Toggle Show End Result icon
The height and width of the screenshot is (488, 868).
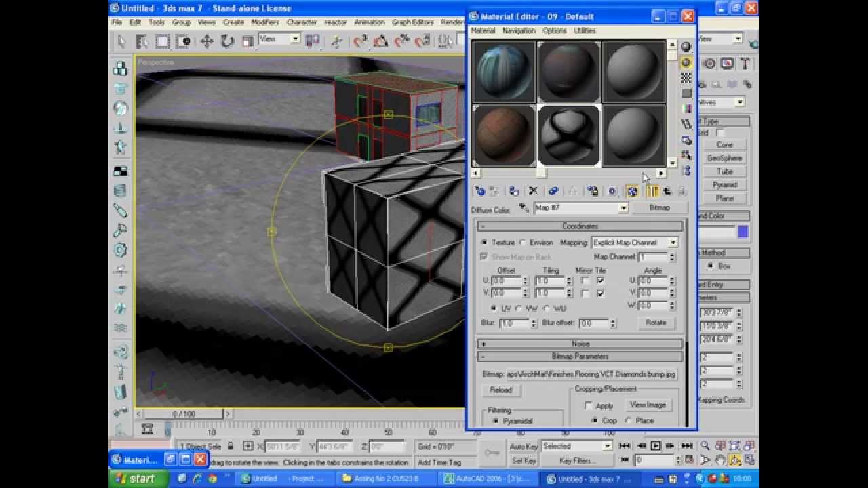(652, 192)
